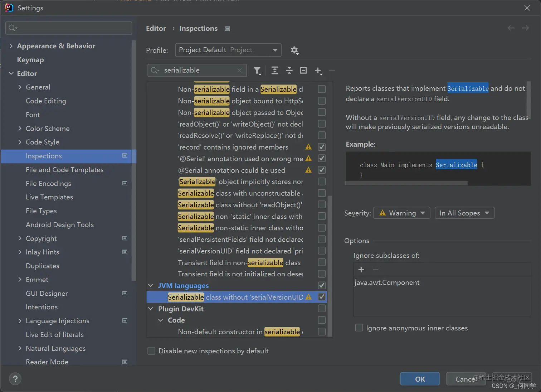
Task: Expand the General settings node
Action: pyautogui.click(x=20, y=87)
